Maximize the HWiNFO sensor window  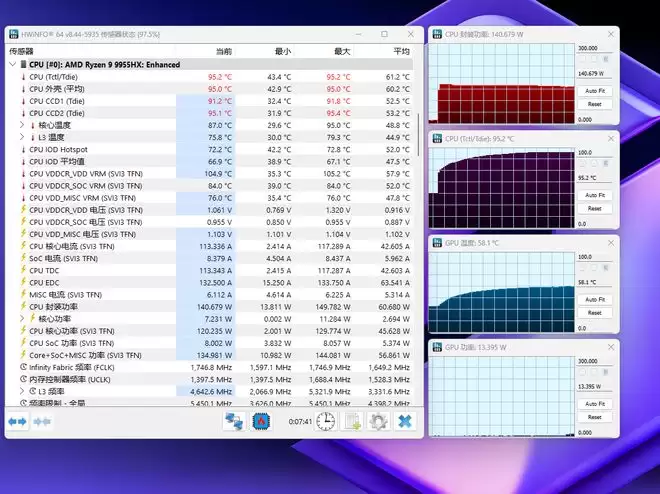pos(384,34)
